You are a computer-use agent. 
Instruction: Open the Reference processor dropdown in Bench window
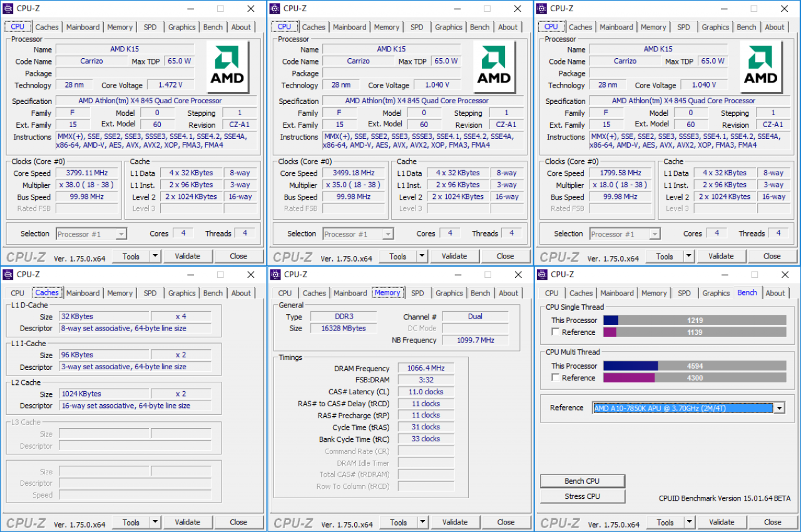click(779, 408)
